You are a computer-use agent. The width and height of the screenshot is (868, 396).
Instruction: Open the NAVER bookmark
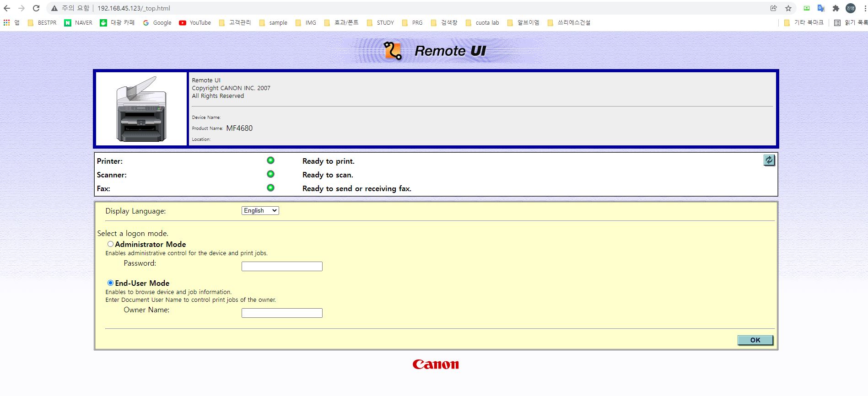point(78,22)
